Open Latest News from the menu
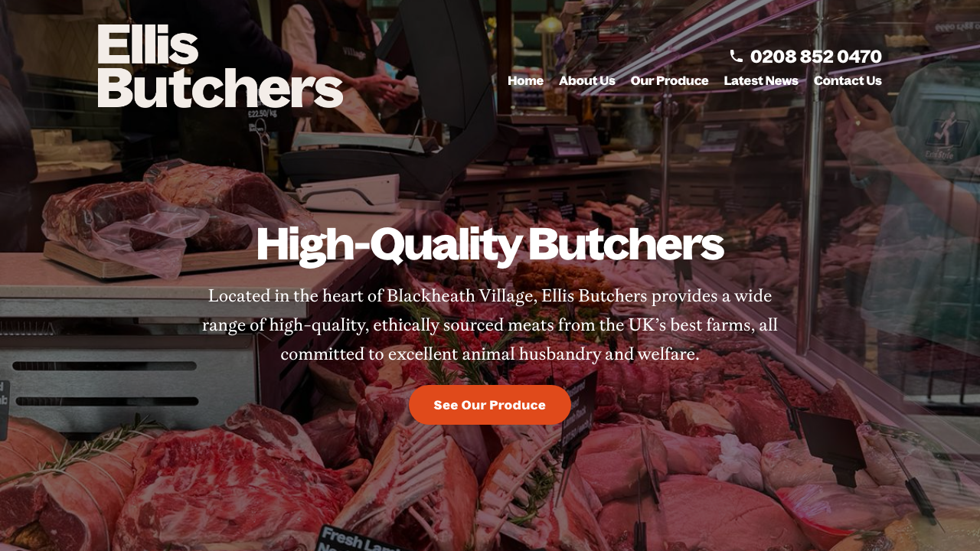980x551 pixels. pos(761,80)
